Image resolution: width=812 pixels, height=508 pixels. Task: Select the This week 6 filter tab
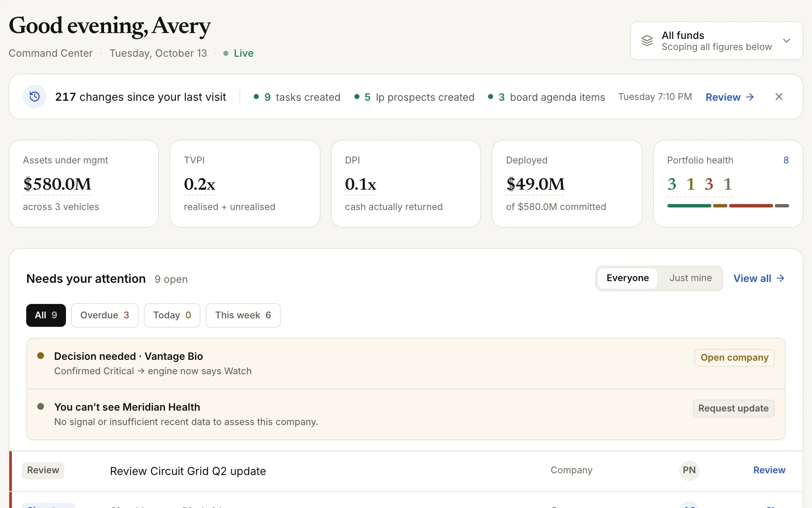coord(243,315)
